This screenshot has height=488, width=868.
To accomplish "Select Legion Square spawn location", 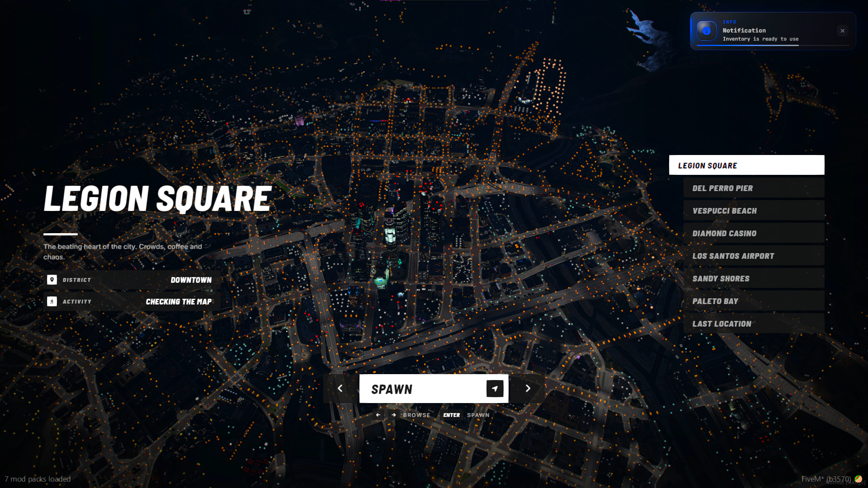I will 746,165.
